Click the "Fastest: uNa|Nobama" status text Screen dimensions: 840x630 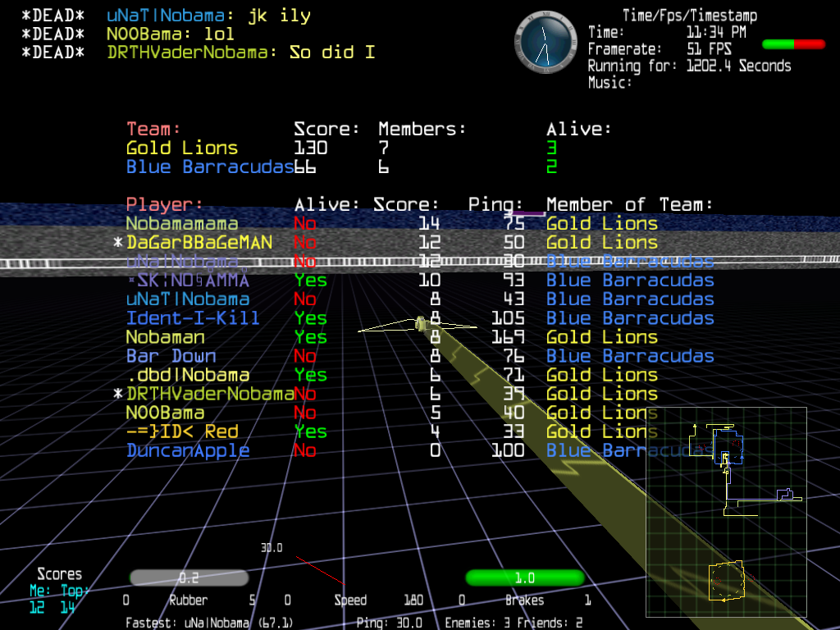tap(209, 623)
